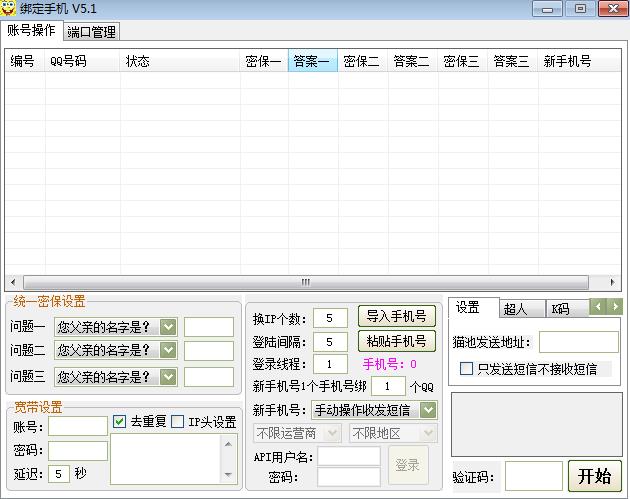630x499 pixels.
Task: Click the horizontal table scrollbar thumb
Action: point(306,282)
